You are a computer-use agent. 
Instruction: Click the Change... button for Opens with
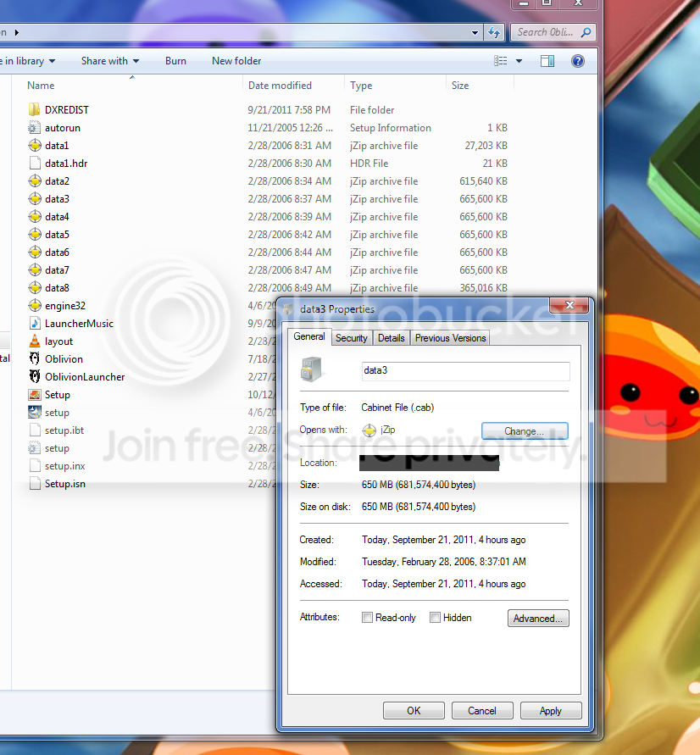[x=525, y=431]
